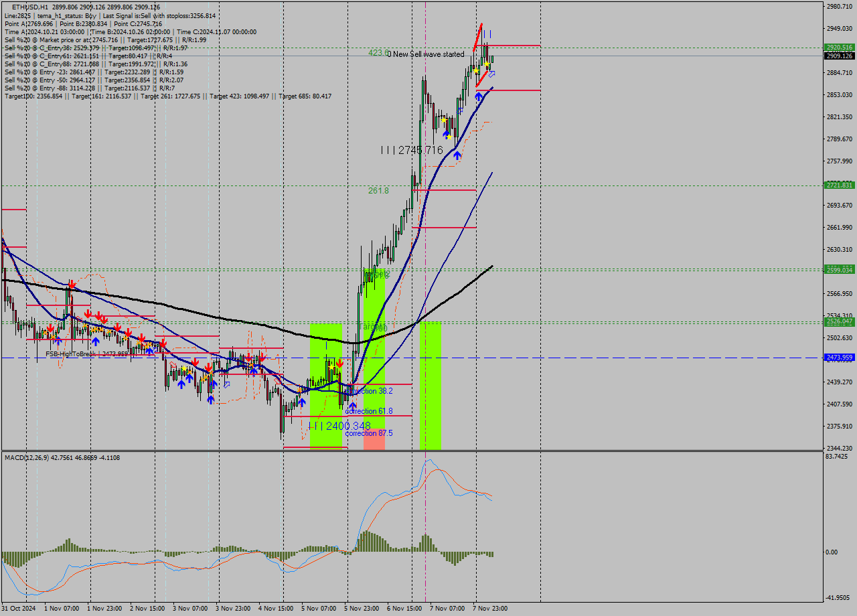Click the 2980.710 price axis value
This screenshot has height=616, width=857.
840,6
